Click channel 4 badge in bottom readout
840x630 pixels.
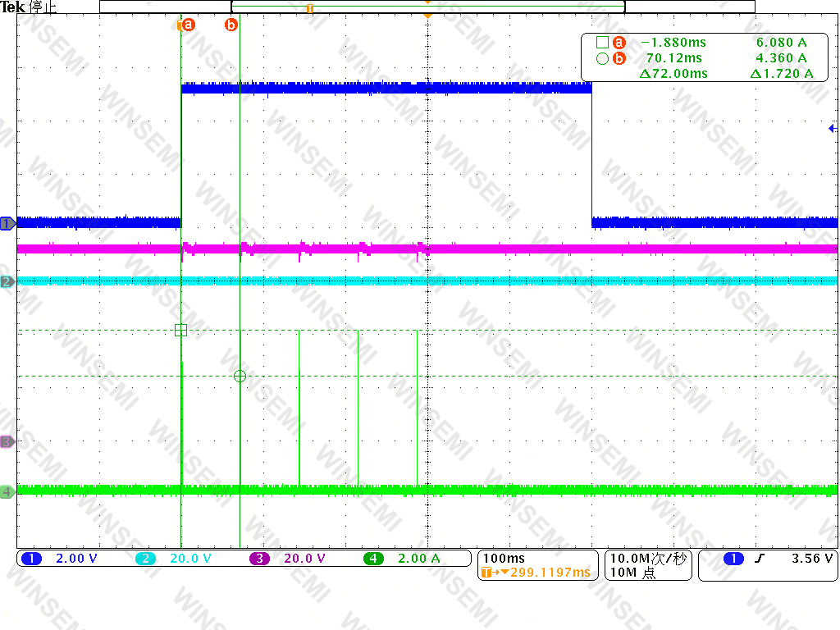[373, 559]
